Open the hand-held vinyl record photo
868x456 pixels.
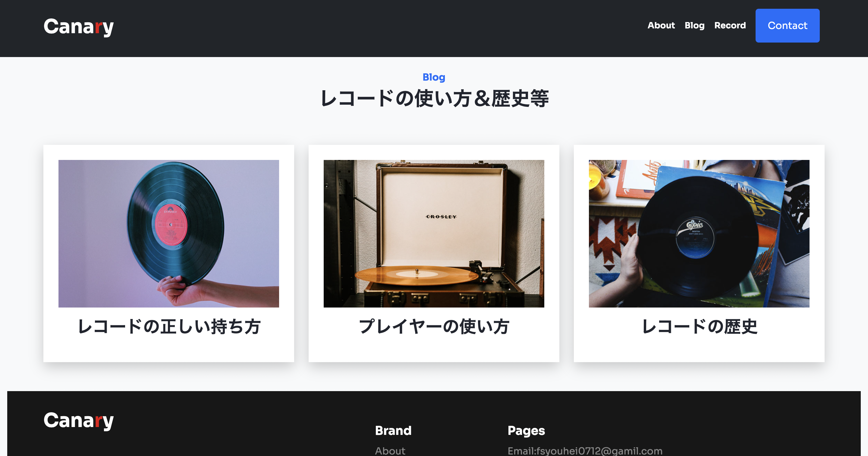168,233
